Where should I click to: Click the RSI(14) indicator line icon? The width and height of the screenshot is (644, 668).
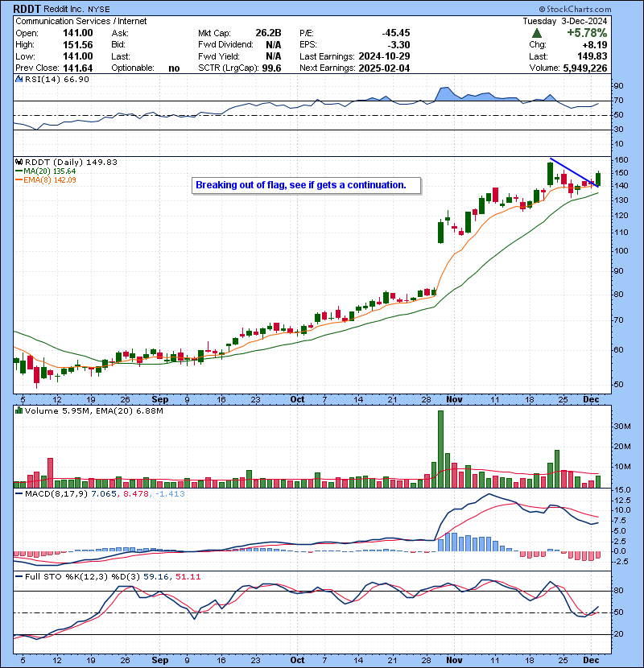pyautogui.click(x=19, y=79)
